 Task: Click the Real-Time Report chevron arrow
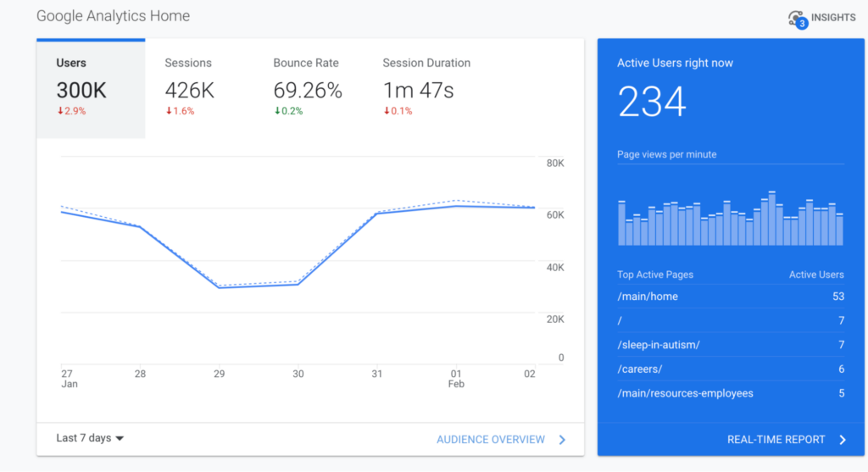[x=842, y=439]
